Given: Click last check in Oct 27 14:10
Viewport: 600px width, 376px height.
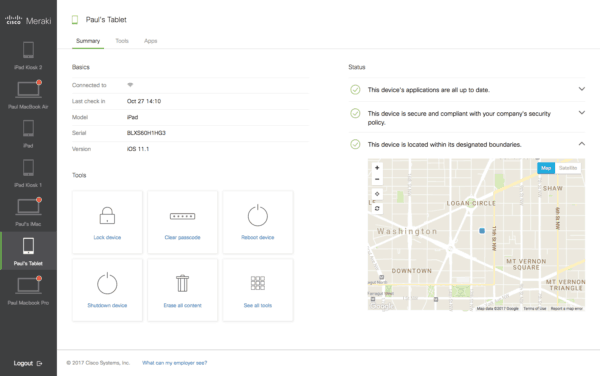Looking at the screenshot, I should 144,101.
